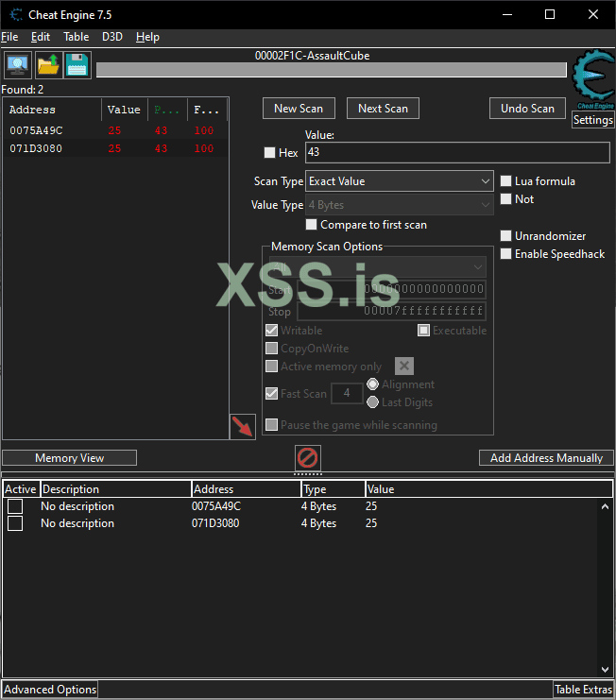Image resolution: width=616 pixels, height=700 pixels.
Task: Select the Last Digits radio button
Action: tap(373, 402)
